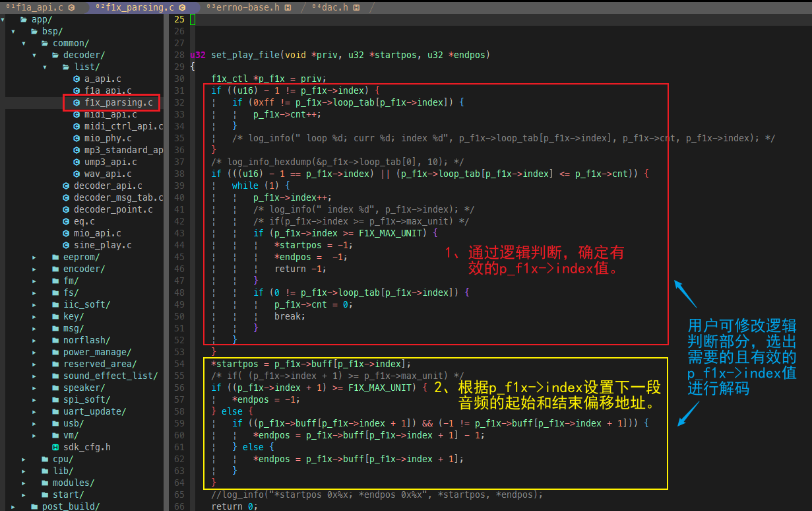Image resolution: width=812 pixels, height=511 pixels.
Task: Expand the eeprom/ folder arrow
Action: [x=34, y=257]
